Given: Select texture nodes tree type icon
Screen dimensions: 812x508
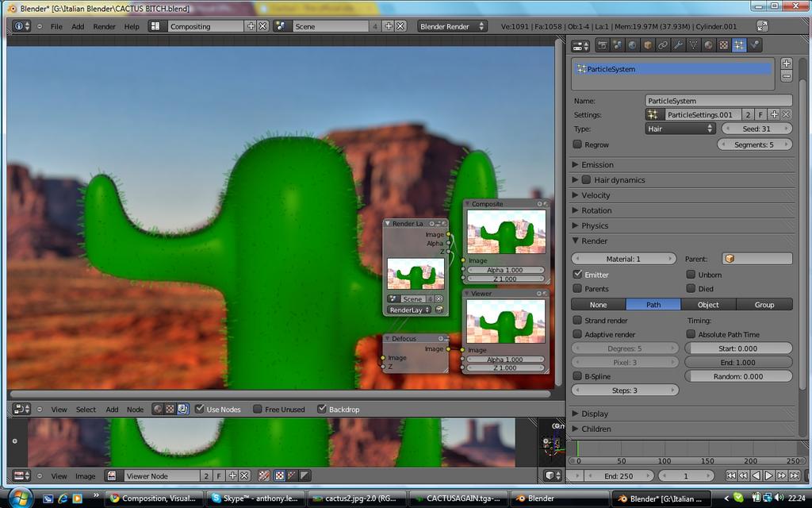Looking at the screenshot, I should (170, 409).
